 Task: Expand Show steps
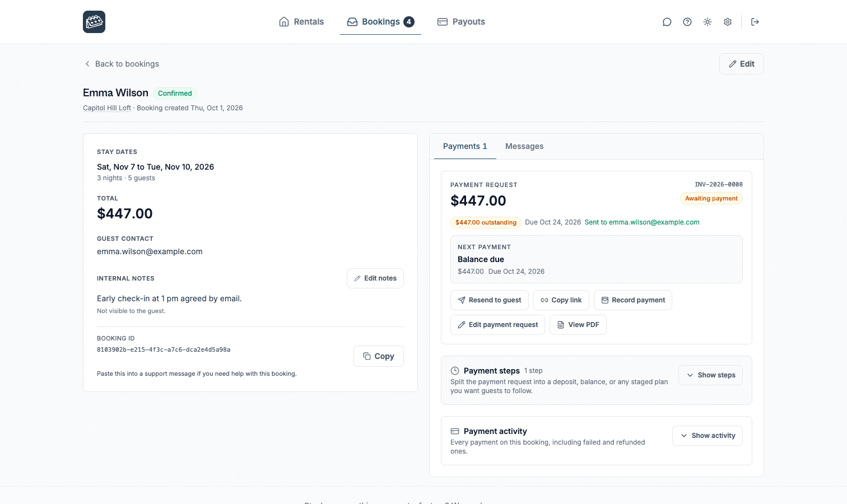711,375
